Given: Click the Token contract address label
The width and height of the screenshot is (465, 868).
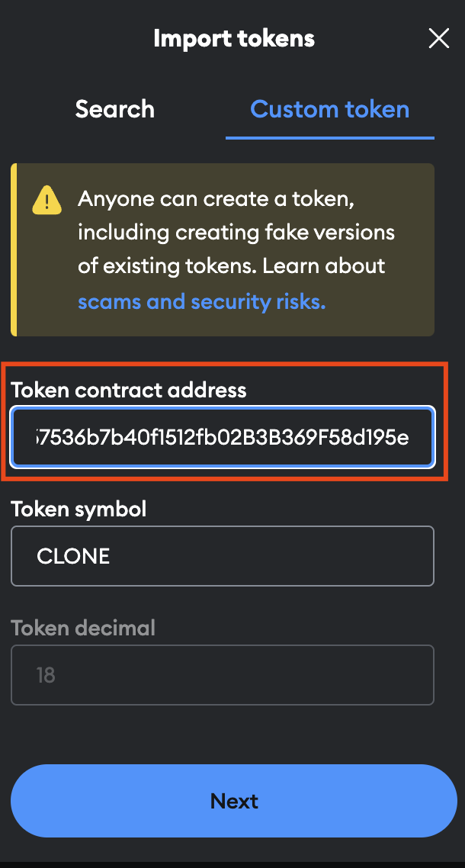Looking at the screenshot, I should [128, 391].
